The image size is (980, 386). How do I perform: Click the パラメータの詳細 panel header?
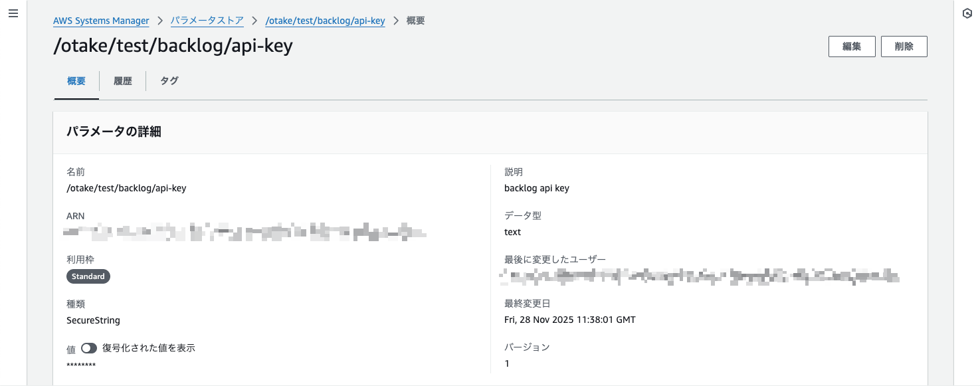click(x=114, y=132)
